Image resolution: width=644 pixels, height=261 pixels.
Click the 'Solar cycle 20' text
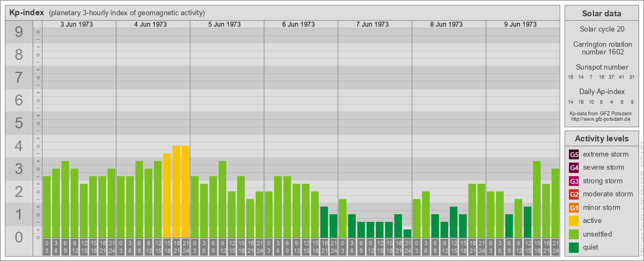602,29
